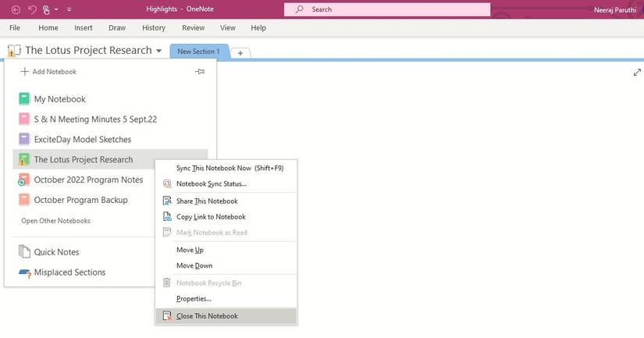
Task: Click the notebook icon beside the title
Action: click(14, 51)
